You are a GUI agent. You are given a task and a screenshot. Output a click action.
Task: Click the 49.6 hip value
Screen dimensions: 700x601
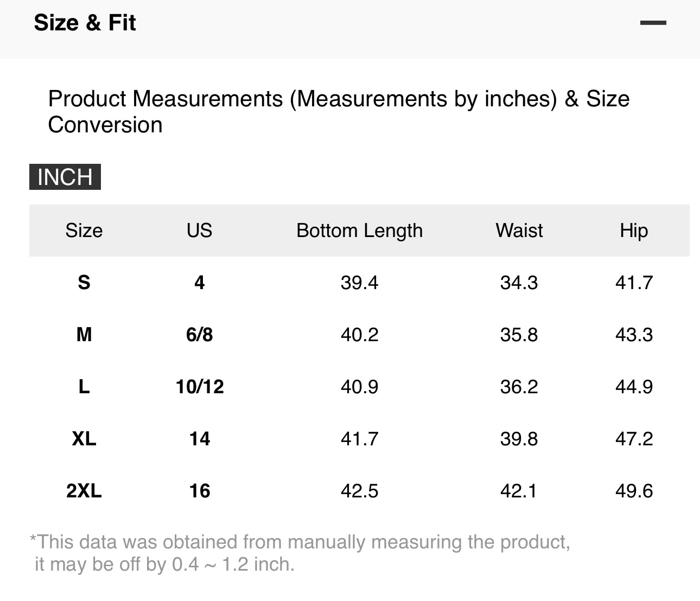(634, 491)
